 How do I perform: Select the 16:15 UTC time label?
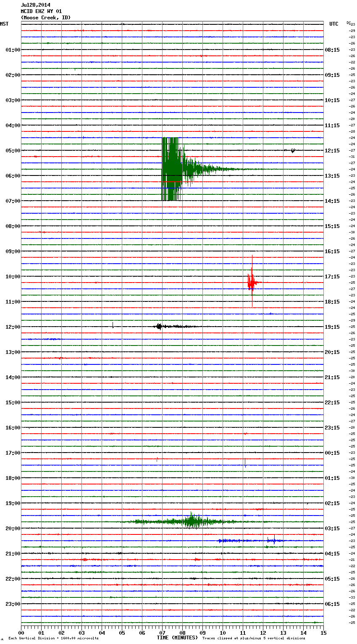tap(332, 251)
